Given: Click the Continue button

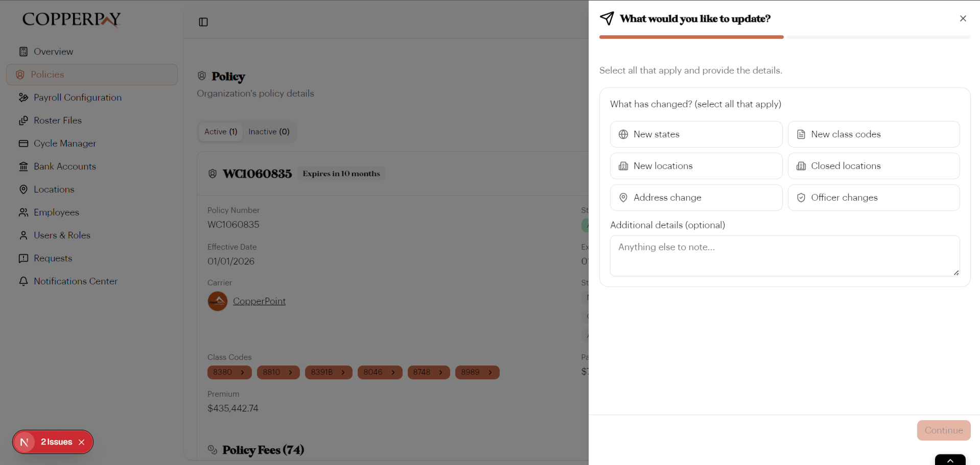Looking at the screenshot, I should click(943, 430).
